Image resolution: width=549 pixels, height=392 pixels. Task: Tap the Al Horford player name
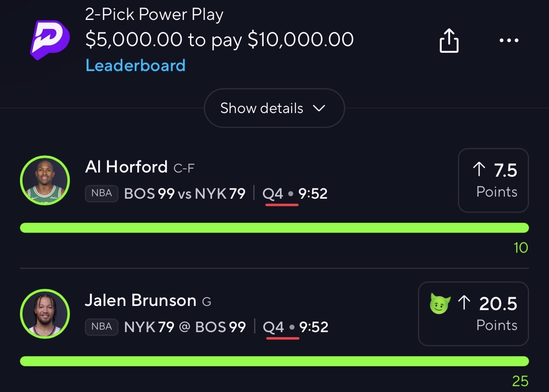pyautogui.click(x=126, y=167)
